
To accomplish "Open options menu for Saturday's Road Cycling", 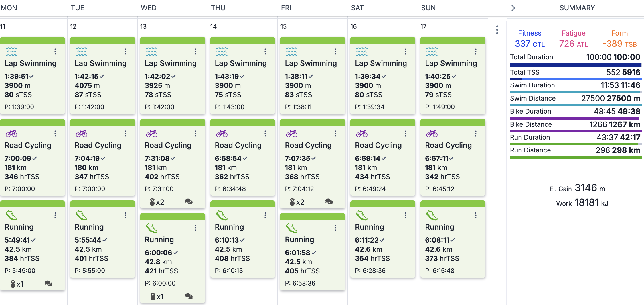I will pyautogui.click(x=406, y=134).
